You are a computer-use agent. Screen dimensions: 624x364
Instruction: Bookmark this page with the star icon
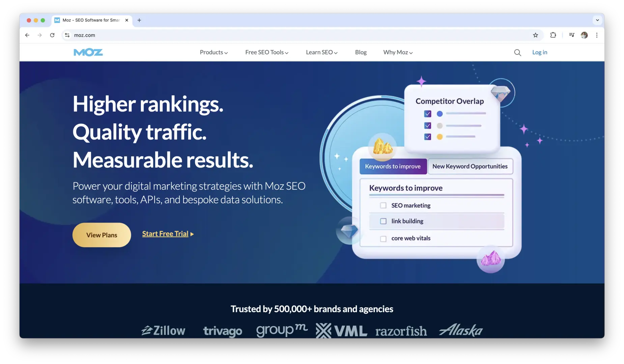[x=535, y=35]
